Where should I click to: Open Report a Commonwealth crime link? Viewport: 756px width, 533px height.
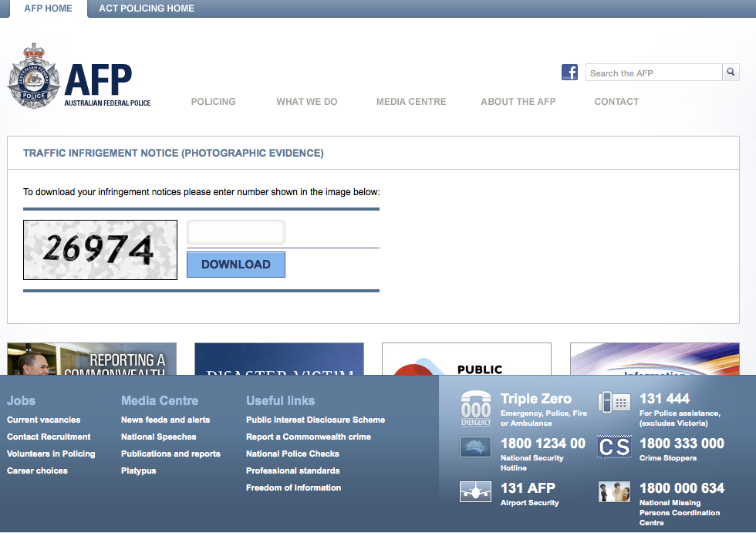tap(309, 437)
